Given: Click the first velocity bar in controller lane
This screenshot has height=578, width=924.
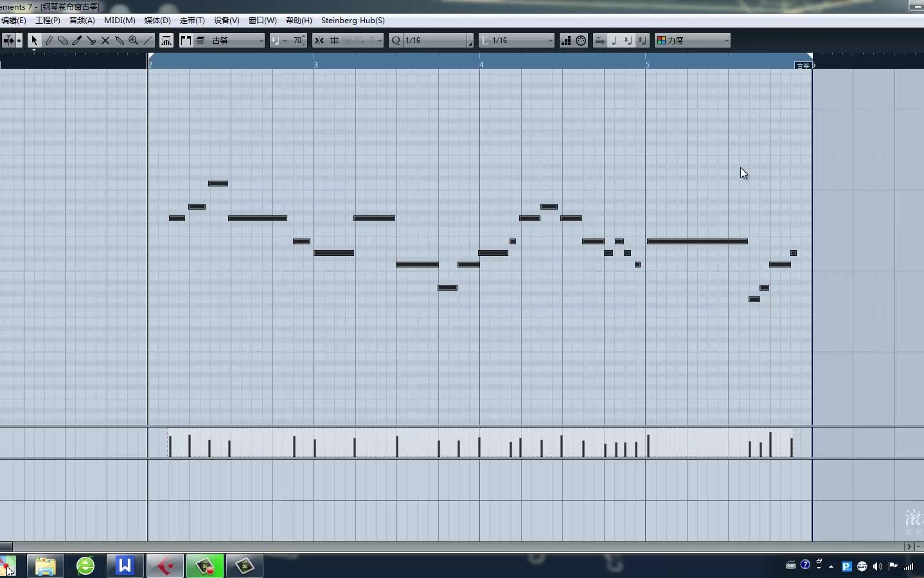Looking at the screenshot, I should (170, 447).
